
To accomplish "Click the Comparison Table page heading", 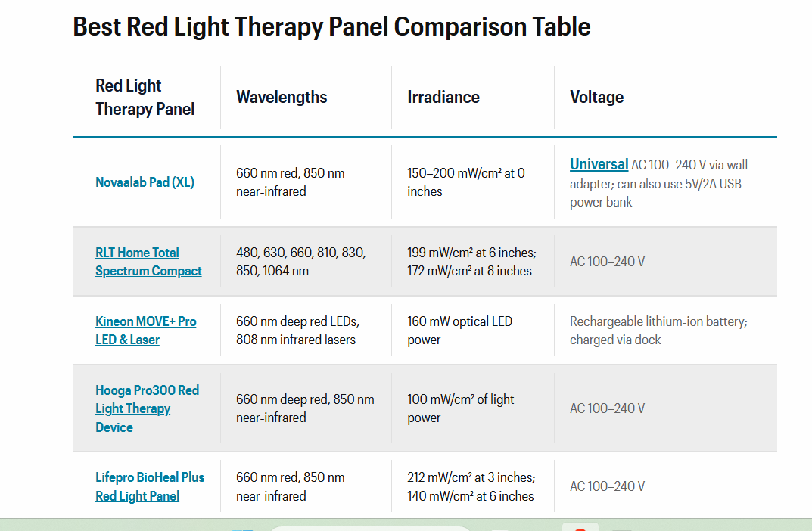I will click(331, 27).
